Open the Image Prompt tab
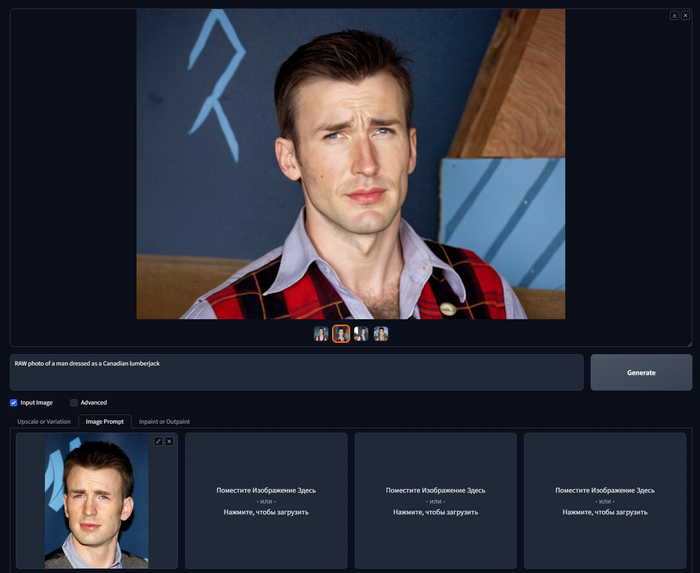The height and width of the screenshot is (573, 700). point(104,421)
